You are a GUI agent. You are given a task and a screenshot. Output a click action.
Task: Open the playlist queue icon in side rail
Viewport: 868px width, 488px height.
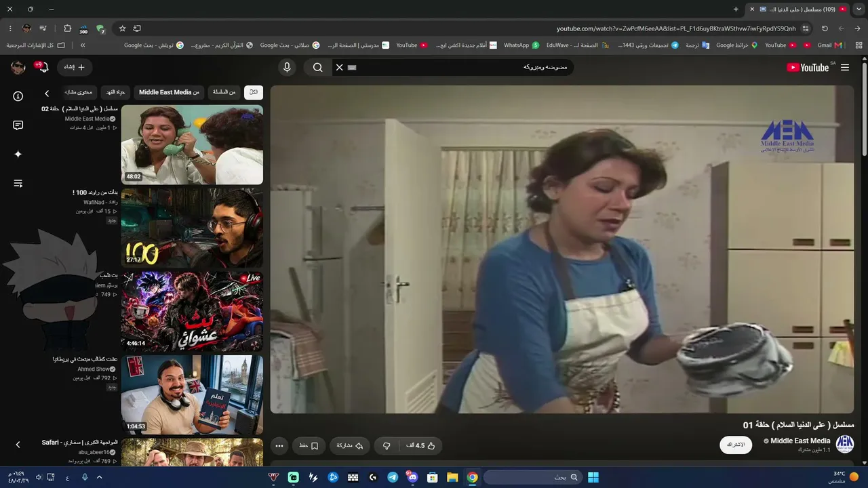[18, 184]
